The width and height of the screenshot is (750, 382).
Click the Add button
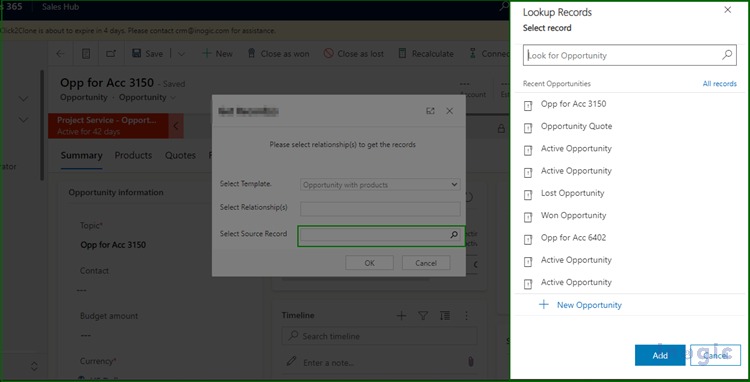click(660, 355)
